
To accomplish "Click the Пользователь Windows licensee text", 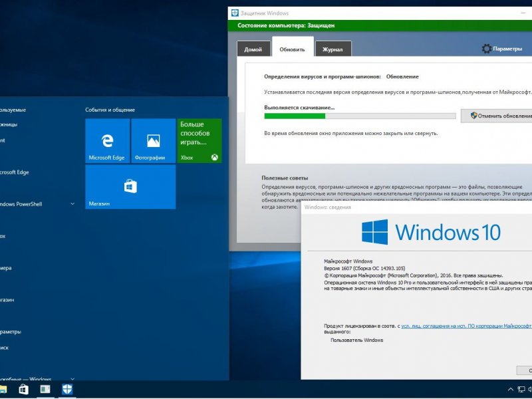I will click(356, 340).
